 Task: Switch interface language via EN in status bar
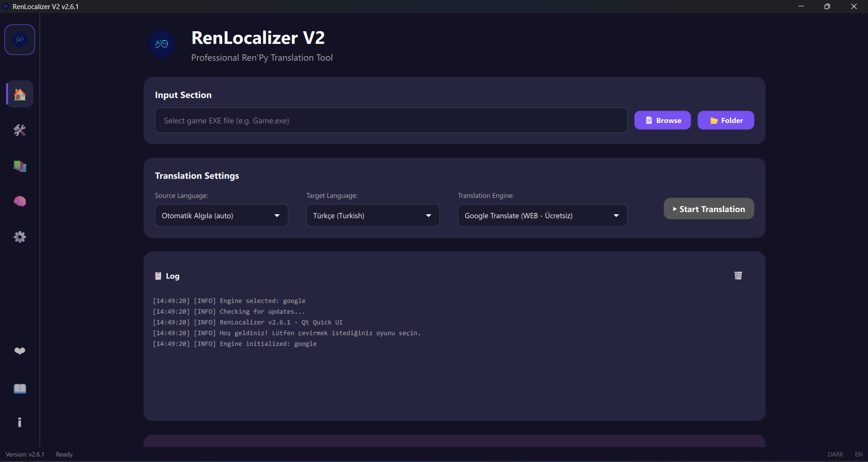click(859, 454)
